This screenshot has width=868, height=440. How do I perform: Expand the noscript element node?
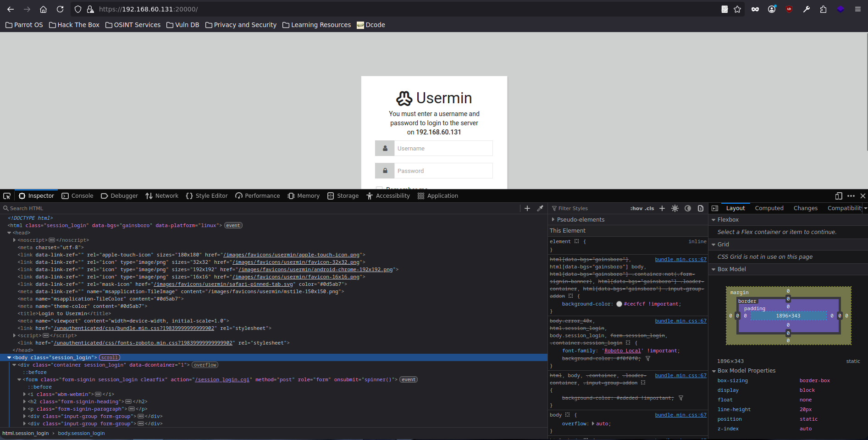pyautogui.click(x=14, y=240)
